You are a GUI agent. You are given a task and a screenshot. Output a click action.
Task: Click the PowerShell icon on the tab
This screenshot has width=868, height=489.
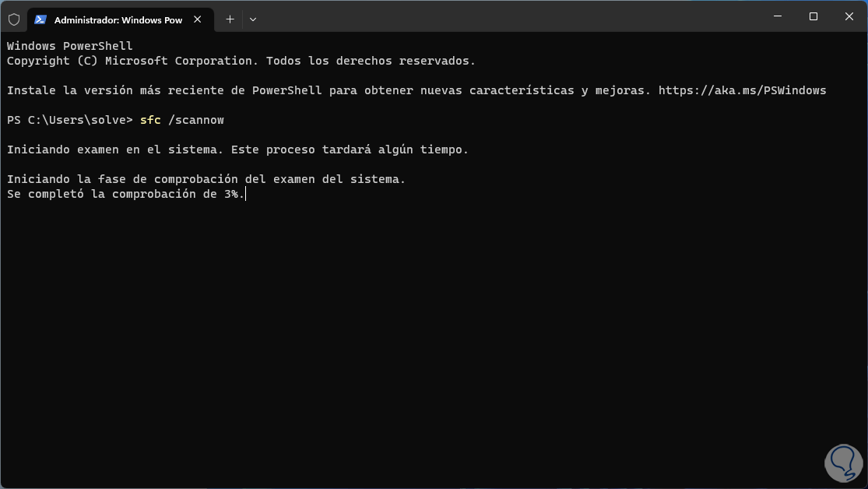pyautogui.click(x=40, y=19)
